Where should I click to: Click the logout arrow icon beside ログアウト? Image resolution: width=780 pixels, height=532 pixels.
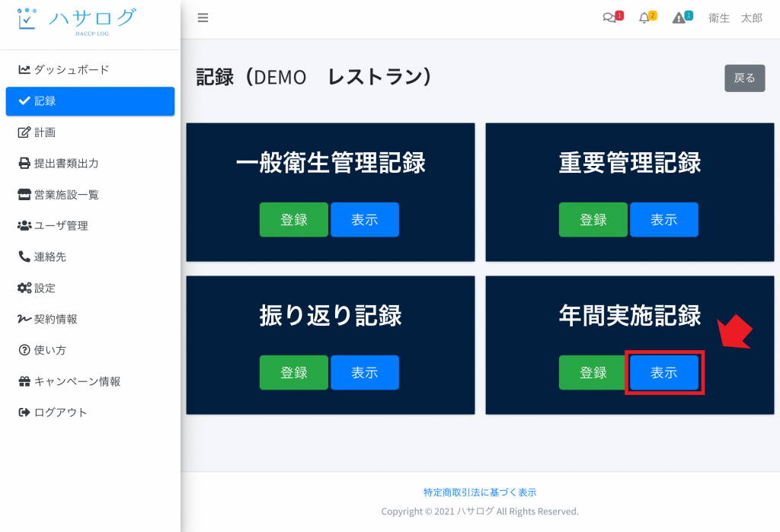[24, 413]
